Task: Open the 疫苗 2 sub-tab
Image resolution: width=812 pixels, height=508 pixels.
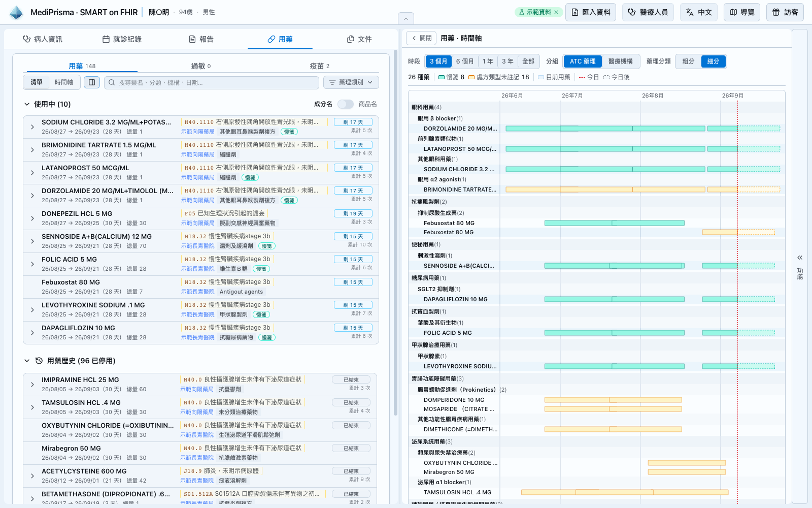Action: 320,66
